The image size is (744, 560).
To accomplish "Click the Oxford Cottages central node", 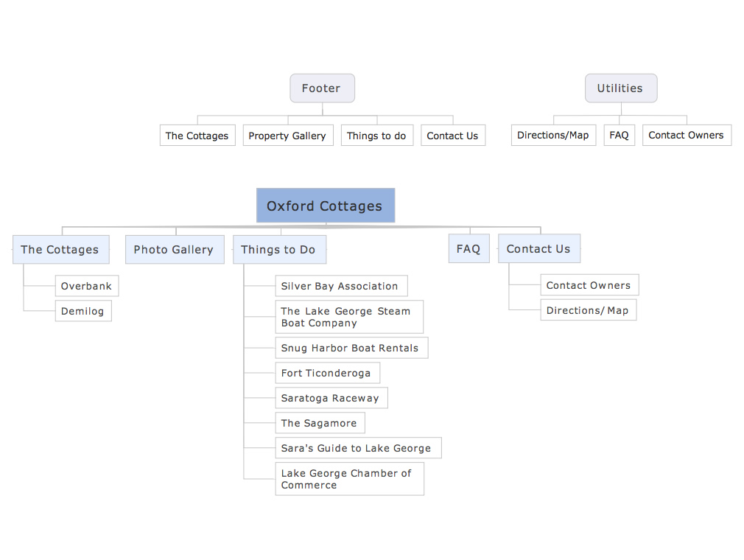I will pyautogui.click(x=326, y=206).
